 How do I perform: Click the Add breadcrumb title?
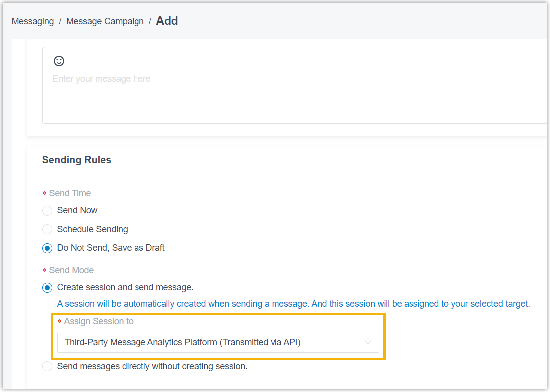(167, 21)
